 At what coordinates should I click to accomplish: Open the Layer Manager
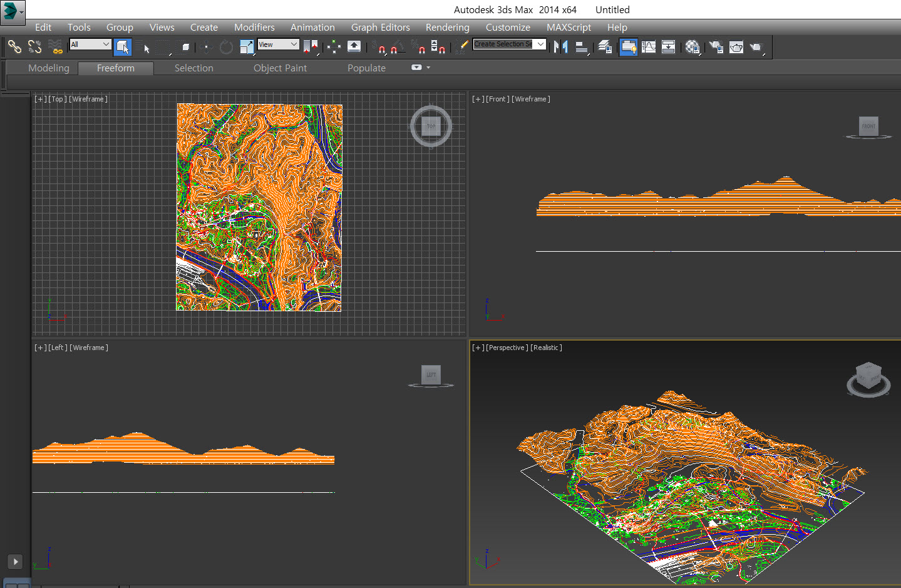(x=605, y=47)
